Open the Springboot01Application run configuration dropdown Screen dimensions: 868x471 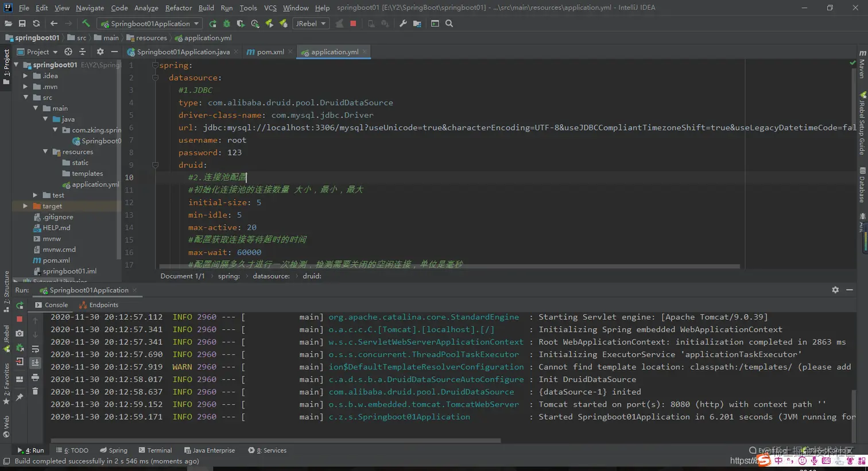[x=150, y=24]
